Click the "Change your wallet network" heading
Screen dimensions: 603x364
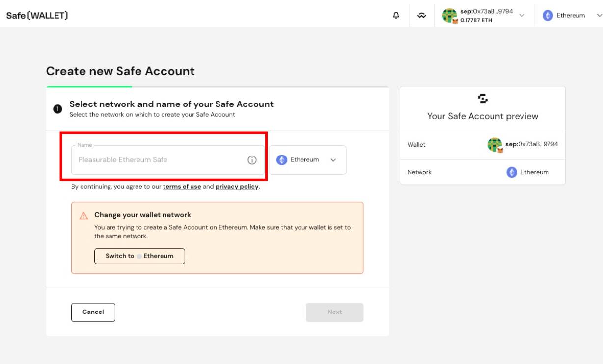pos(142,215)
